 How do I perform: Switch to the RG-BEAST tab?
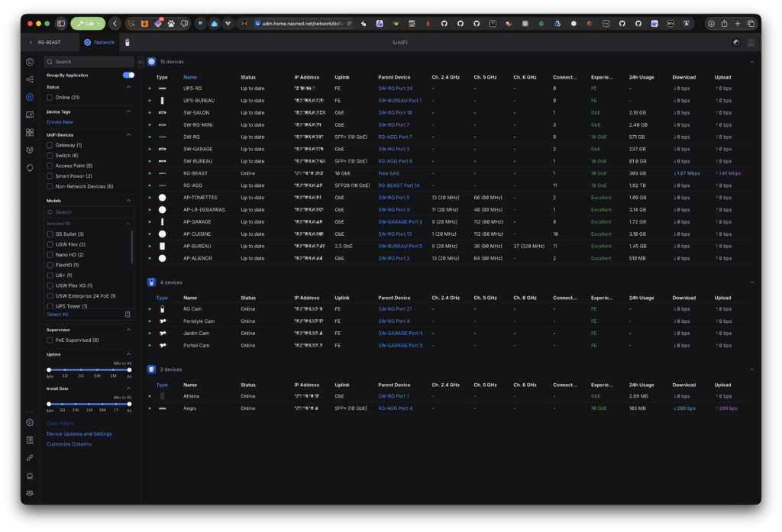click(50, 43)
